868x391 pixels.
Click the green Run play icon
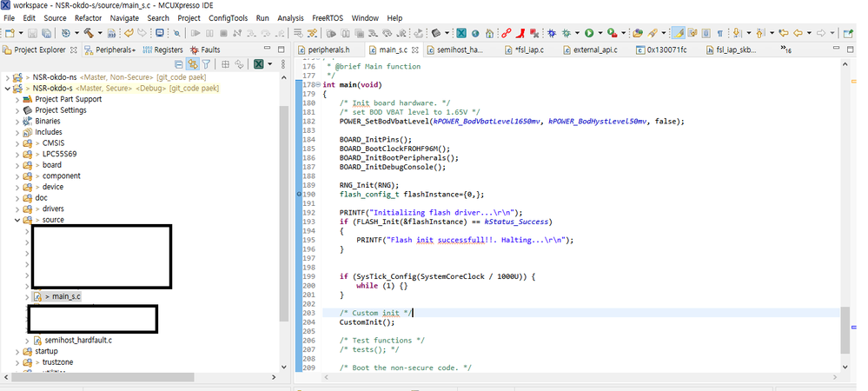click(x=589, y=33)
